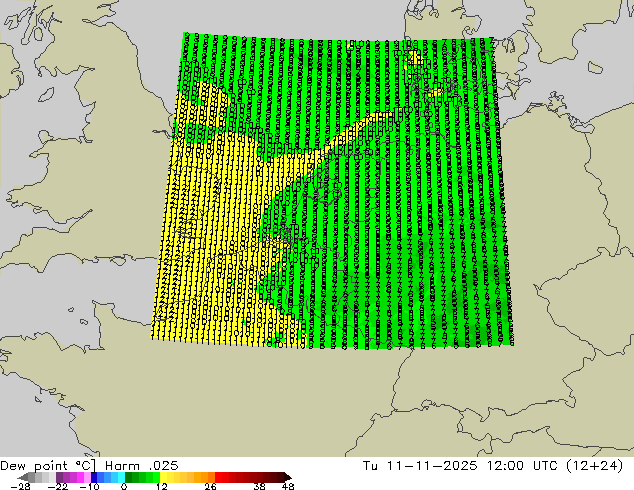
Task: Click the '38' legend label
Action: 260,486
